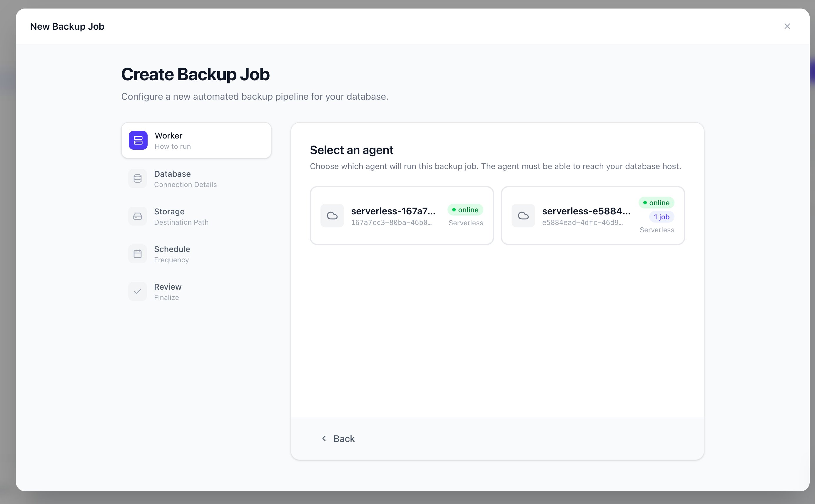Click the Schedule calendar step icon
The height and width of the screenshot is (504, 815).
[x=138, y=254]
